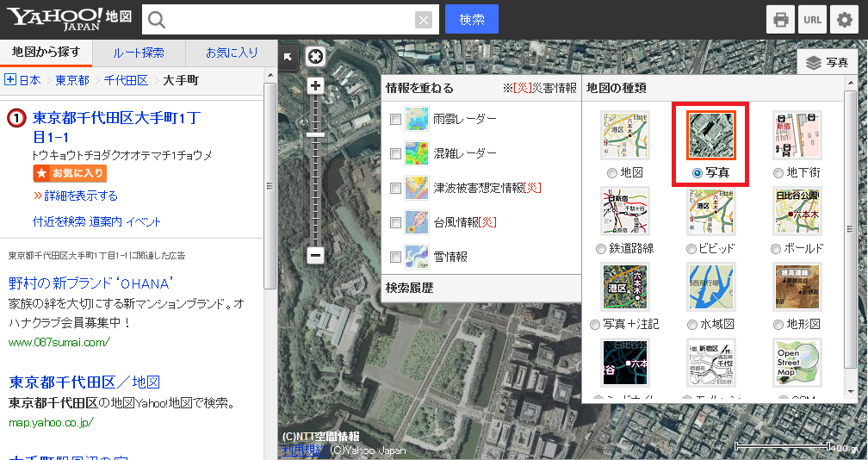The height and width of the screenshot is (460, 868).
Task: Select the ボールド radio button
Action: pyautogui.click(x=776, y=249)
